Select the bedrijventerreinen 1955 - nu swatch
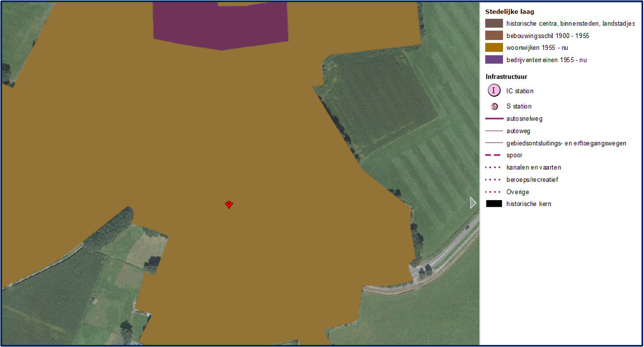Viewport: 644px width, 347px height. (x=494, y=60)
